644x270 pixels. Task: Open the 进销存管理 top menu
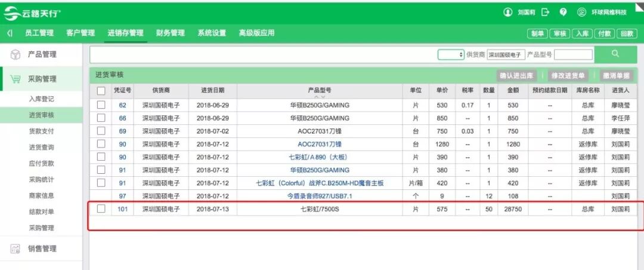(x=126, y=33)
